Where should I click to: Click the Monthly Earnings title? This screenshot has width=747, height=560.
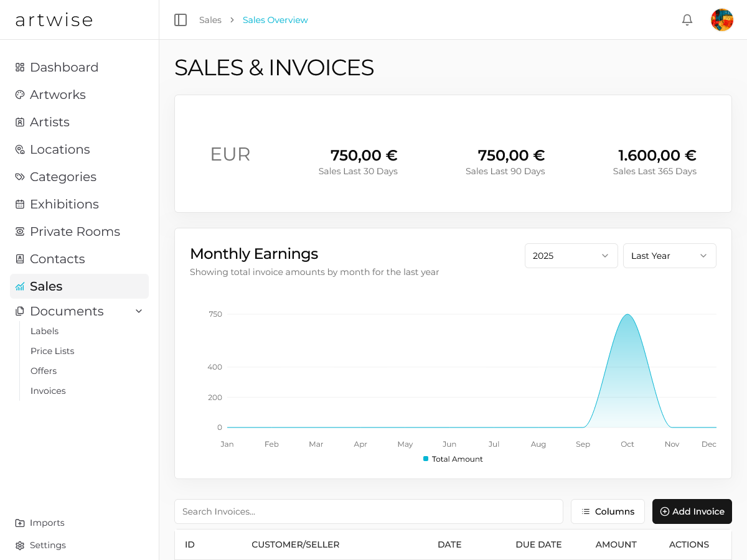pyautogui.click(x=254, y=253)
